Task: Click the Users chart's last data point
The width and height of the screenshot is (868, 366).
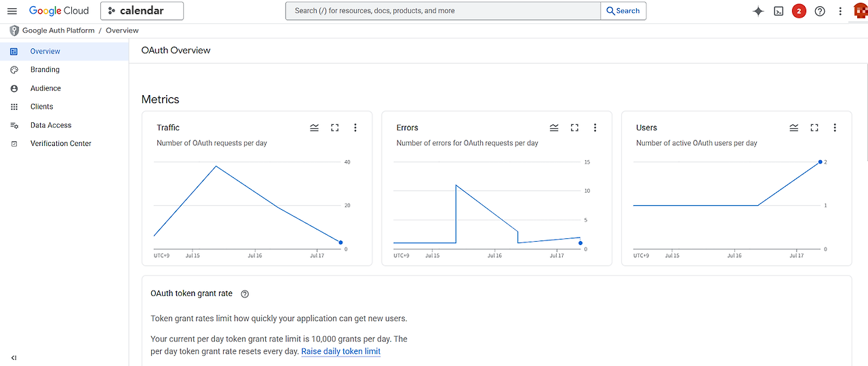Action: tap(821, 162)
